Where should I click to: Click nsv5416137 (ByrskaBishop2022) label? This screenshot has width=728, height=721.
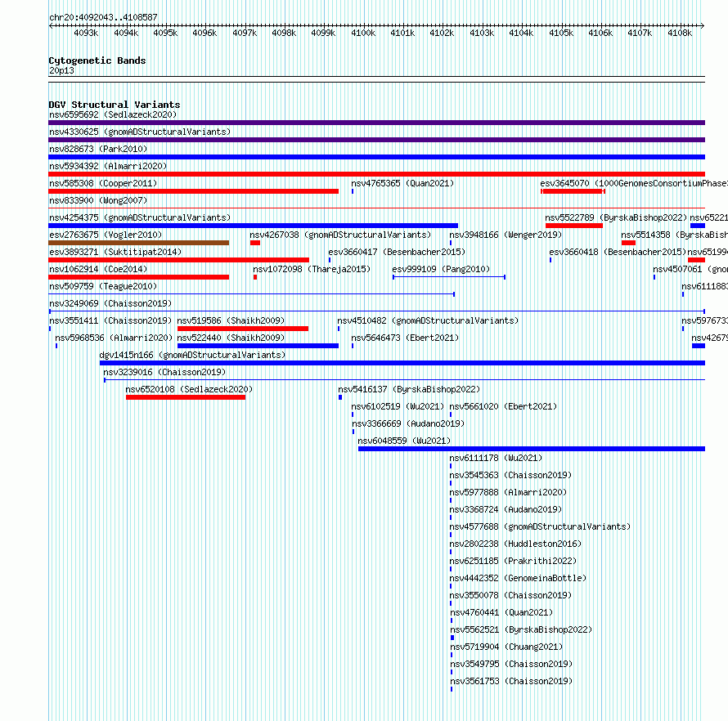[x=409, y=389]
